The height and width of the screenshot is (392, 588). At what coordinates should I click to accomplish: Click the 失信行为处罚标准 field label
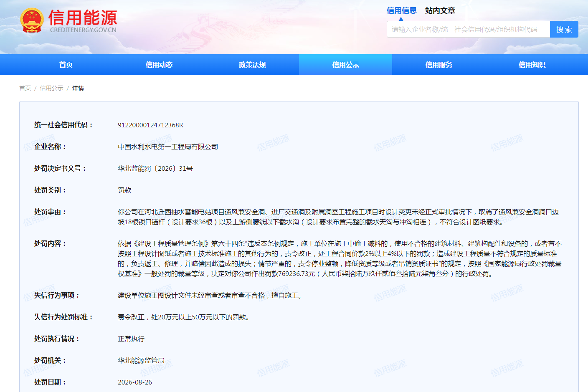[63, 317]
